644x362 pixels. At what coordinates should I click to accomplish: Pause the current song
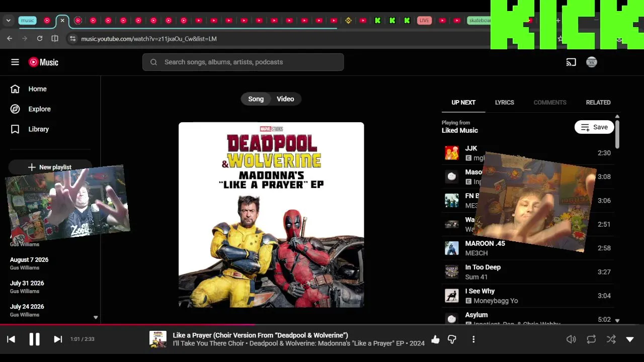(x=34, y=339)
